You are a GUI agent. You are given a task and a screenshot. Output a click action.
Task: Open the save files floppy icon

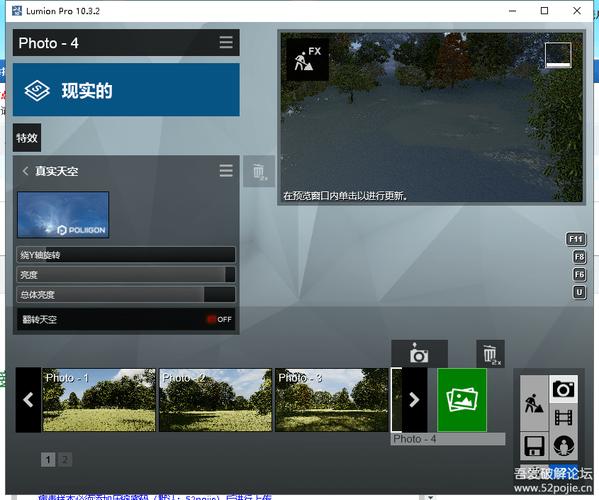(534, 446)
